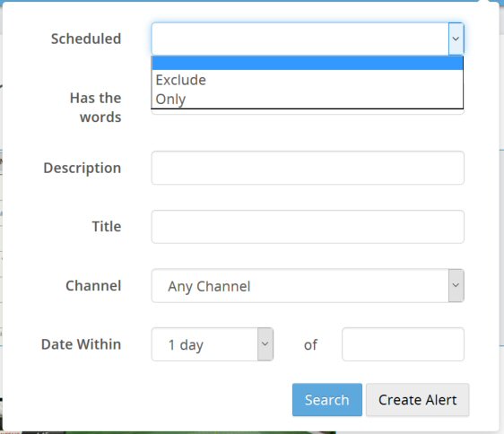Screen dimensions: 504x434
Task: Click the Channel dropdown chevron arrow
Action: click(456, 285)
